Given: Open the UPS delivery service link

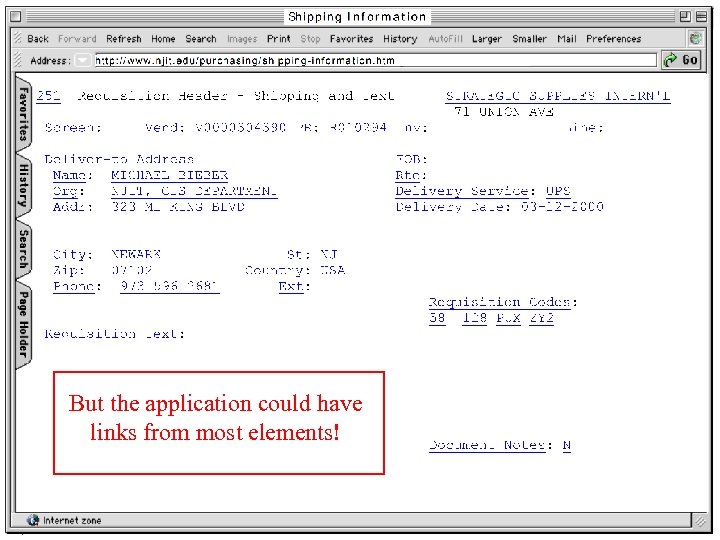Looking at the screenshot, I should pyautogui.click(x=558, y=191).
